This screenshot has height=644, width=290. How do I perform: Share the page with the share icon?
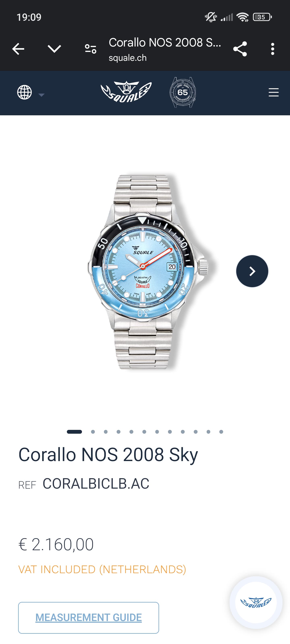point(240,49)
